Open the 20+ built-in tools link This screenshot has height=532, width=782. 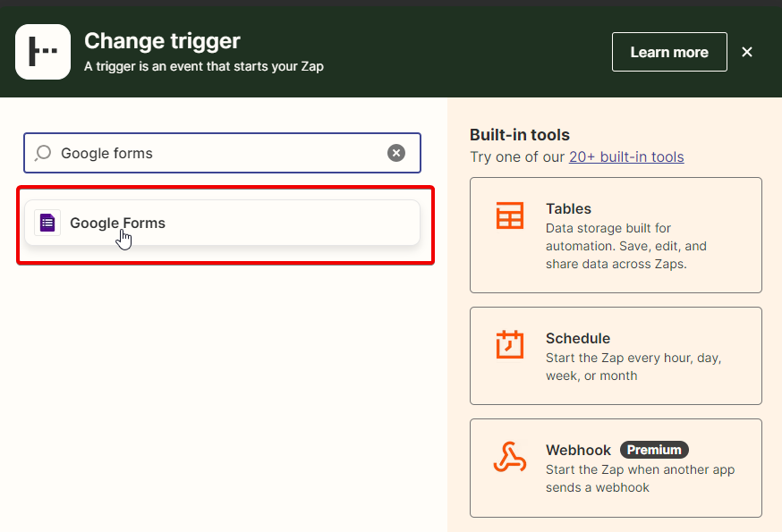tap(626, 157)
